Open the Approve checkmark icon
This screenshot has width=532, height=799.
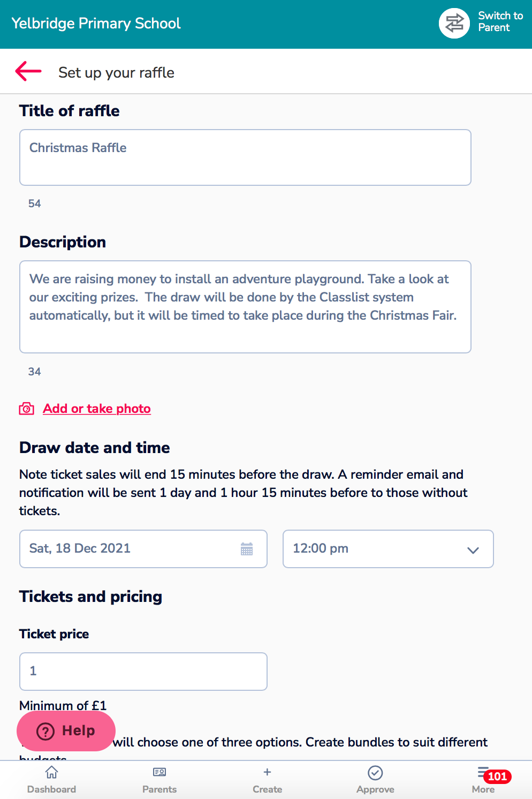pos(375,772)
